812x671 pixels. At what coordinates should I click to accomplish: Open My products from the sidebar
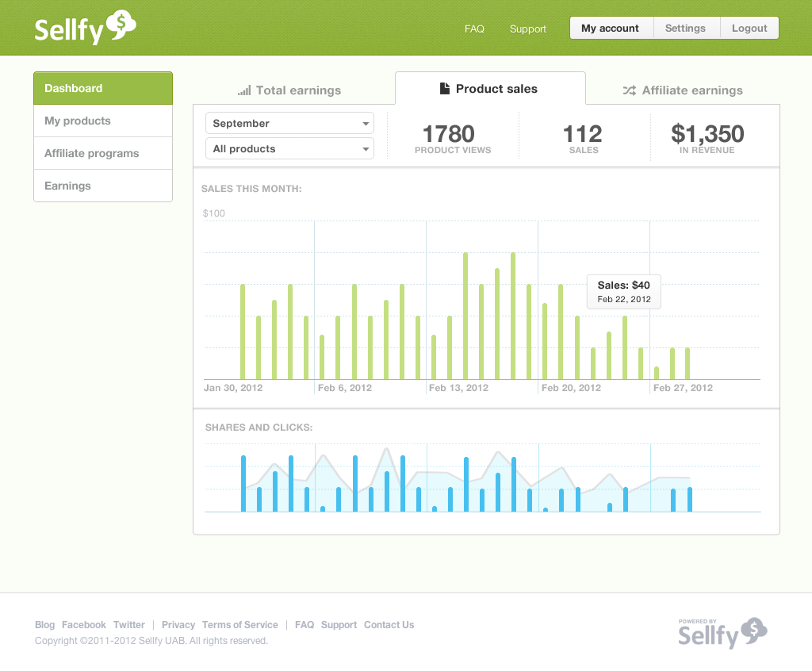pyautogui.click(x=102, y=121)
